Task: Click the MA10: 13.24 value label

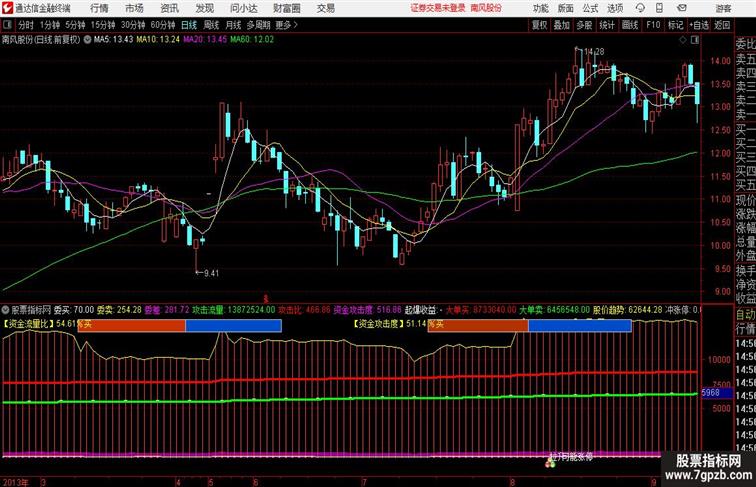Action: click(158, 40)
